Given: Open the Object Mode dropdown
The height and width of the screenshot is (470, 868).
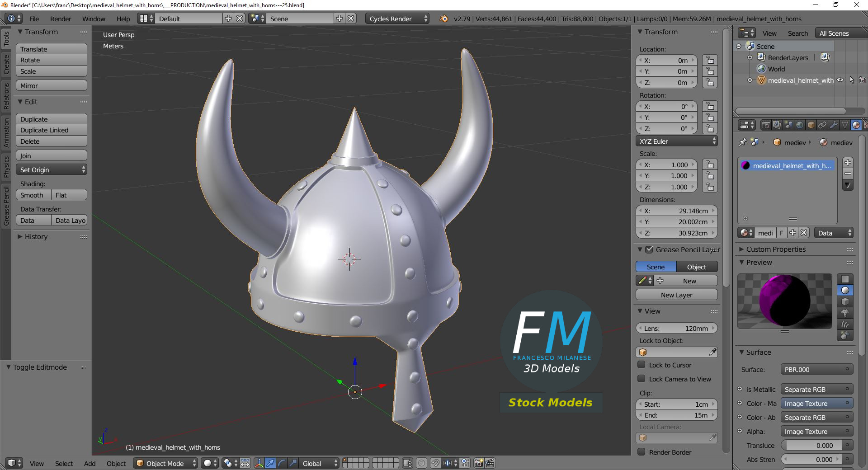Looking at the screenshot, I should (166, 463).
